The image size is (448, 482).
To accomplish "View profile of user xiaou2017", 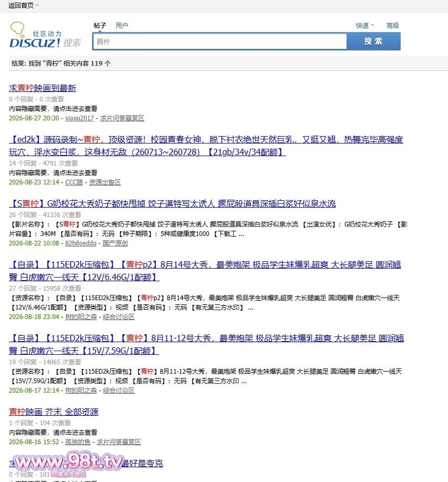I will pyautogui.click(x=79, y=118).
